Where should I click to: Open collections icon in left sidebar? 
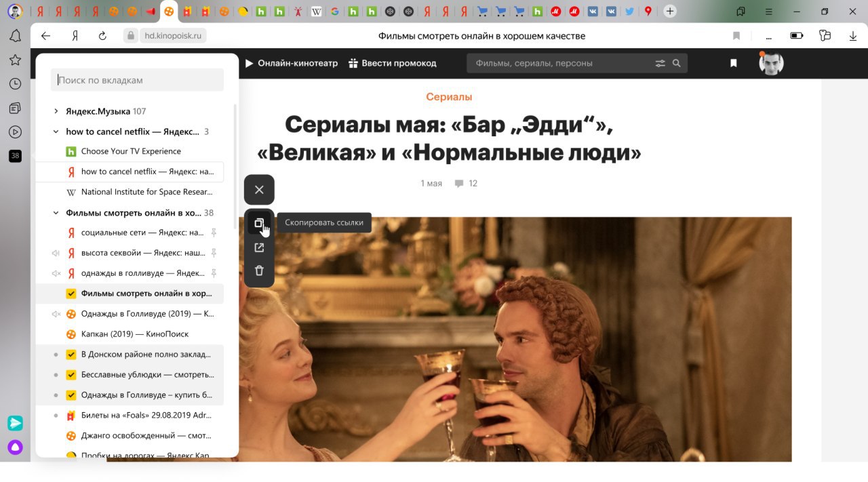15,108
